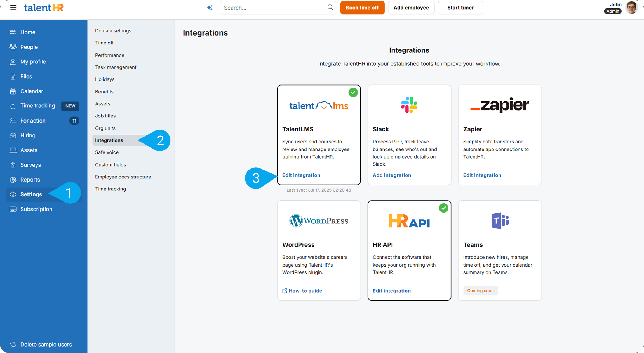644x353 pixels.
Task: Click the Calendar icon in sidebar
Action: click(13, 91)
